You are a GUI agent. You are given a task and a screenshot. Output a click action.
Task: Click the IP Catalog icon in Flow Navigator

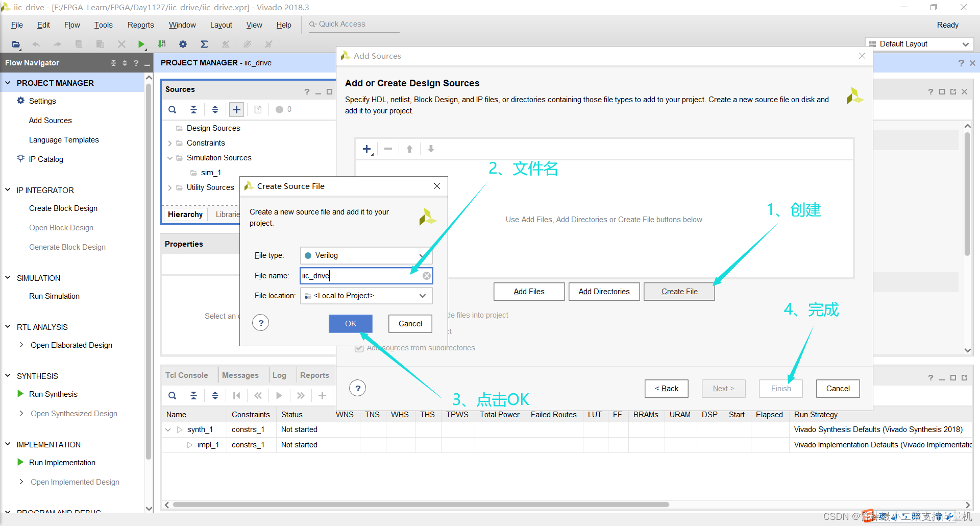[x=20, y=159]
